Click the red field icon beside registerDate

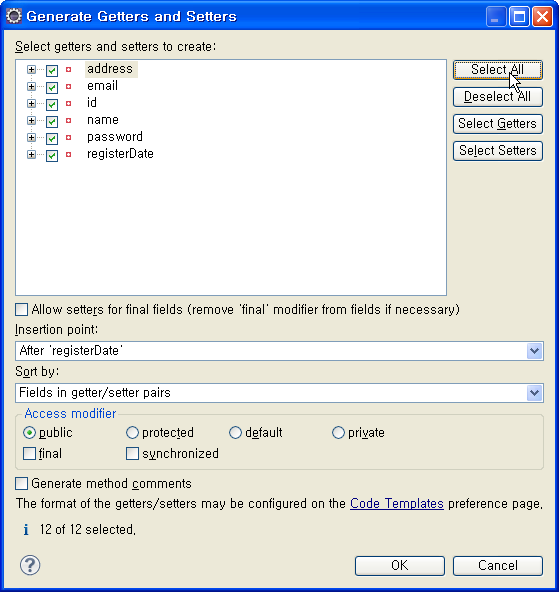[x=68, y=154]
